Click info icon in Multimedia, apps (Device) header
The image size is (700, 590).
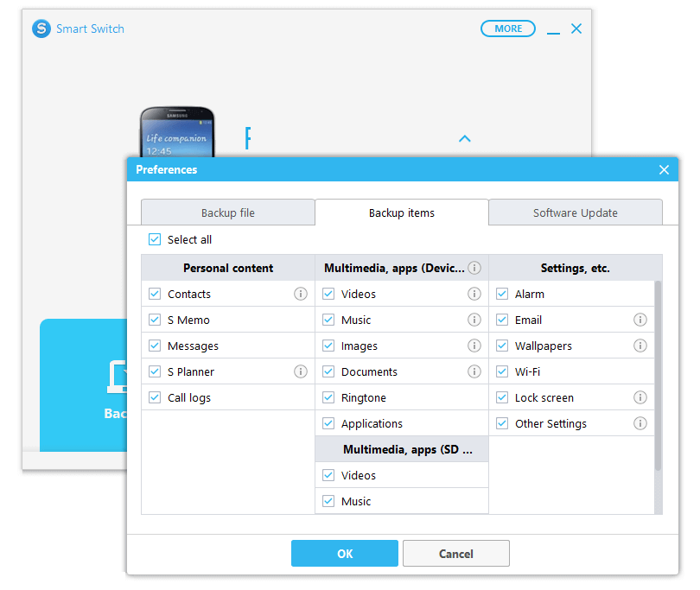tap(474, 268)
